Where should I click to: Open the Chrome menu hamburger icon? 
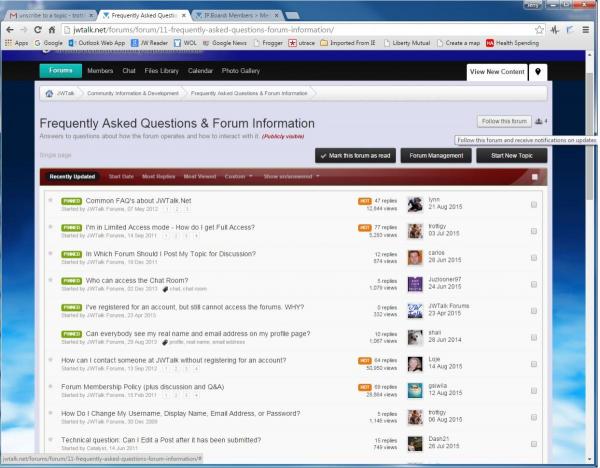coord(586,30)
